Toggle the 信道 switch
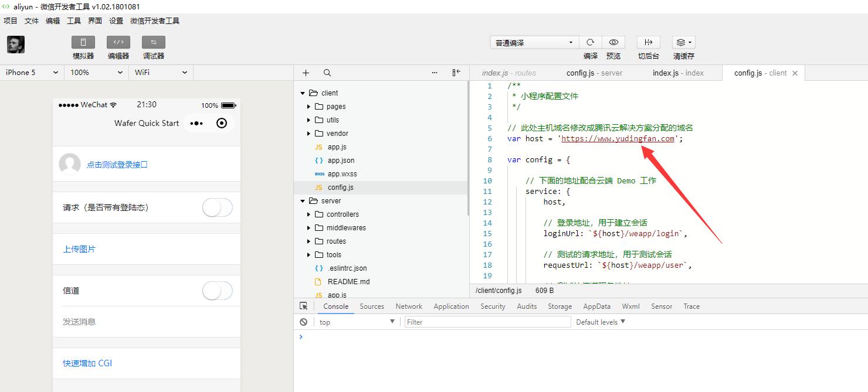Viewport: 868px width, 392px height. point(218,291)
